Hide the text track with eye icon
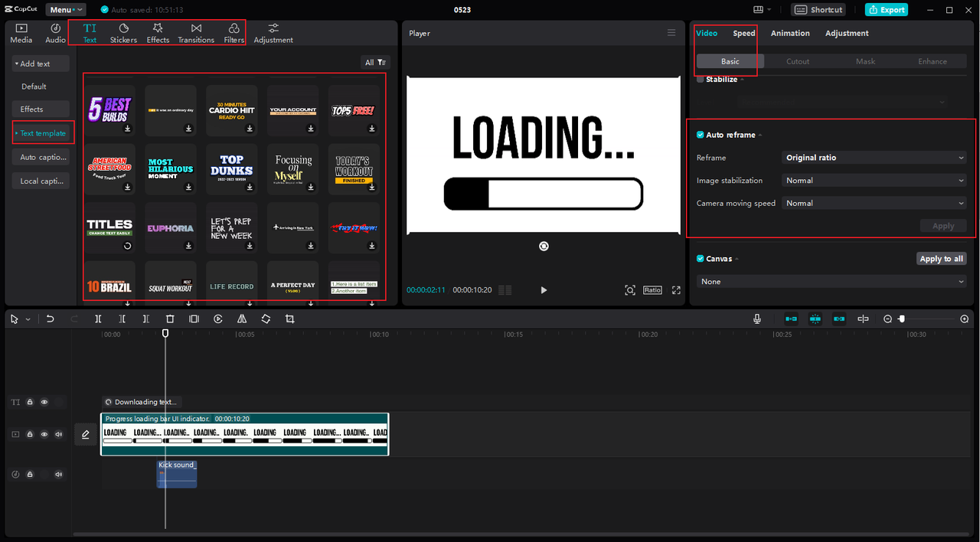The height and width of the screenshot is (542, 980). click(44, 402)
